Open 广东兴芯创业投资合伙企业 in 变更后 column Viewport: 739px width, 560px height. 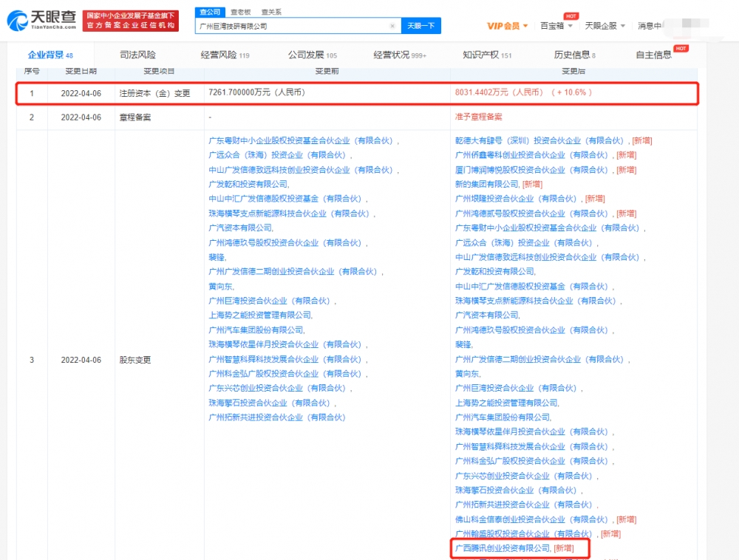525,477
